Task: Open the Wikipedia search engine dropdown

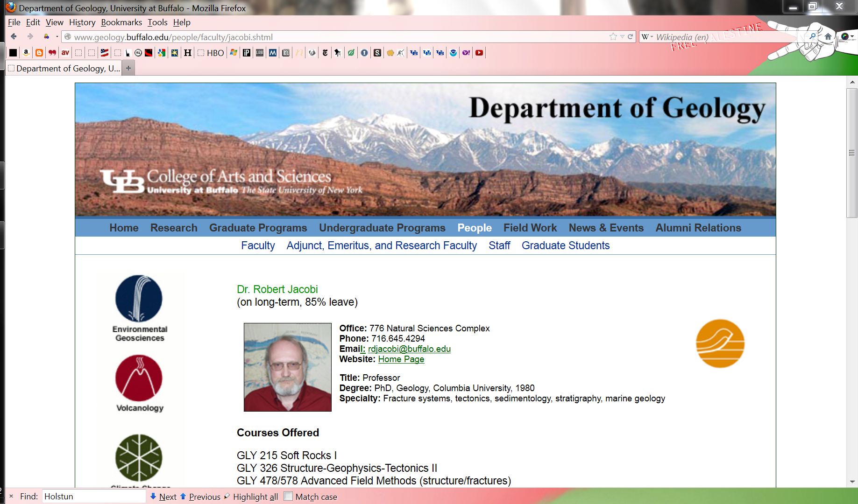Action: (x=647, y=37)
